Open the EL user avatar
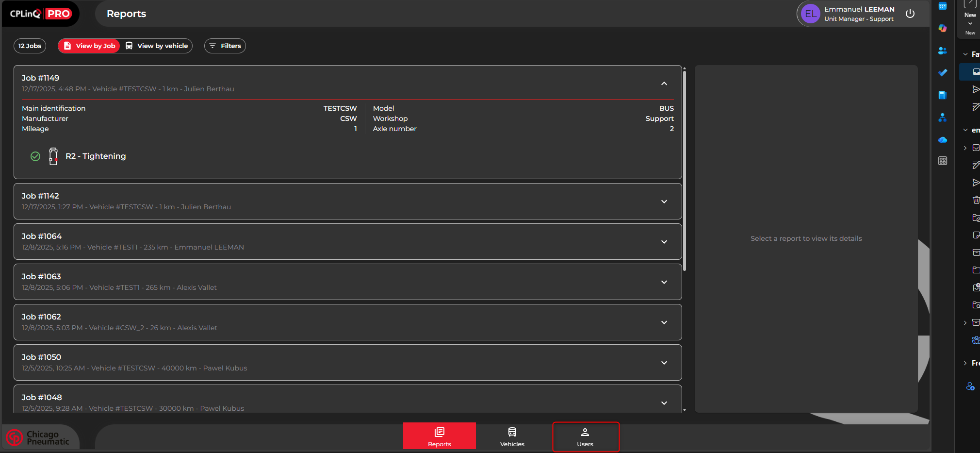The height and width of the screenshot is (453, 980). [x=810, y=14]
